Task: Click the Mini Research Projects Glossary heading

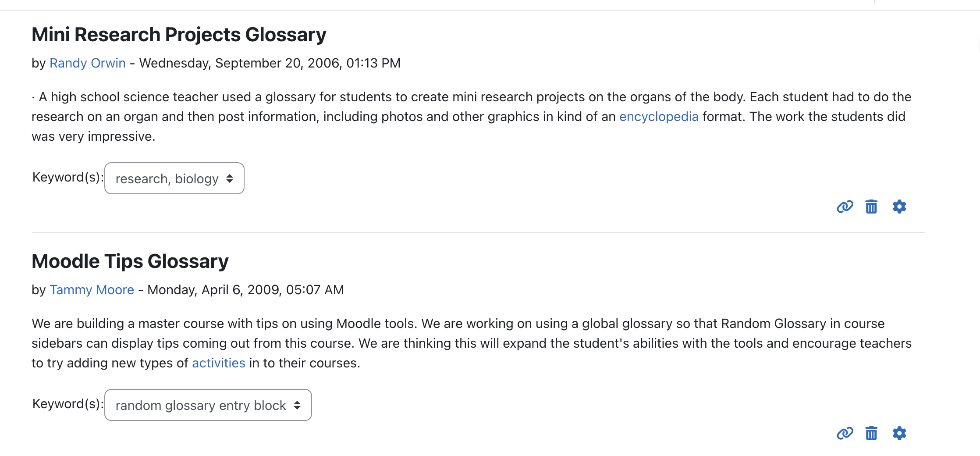Action: pos(179,35)
